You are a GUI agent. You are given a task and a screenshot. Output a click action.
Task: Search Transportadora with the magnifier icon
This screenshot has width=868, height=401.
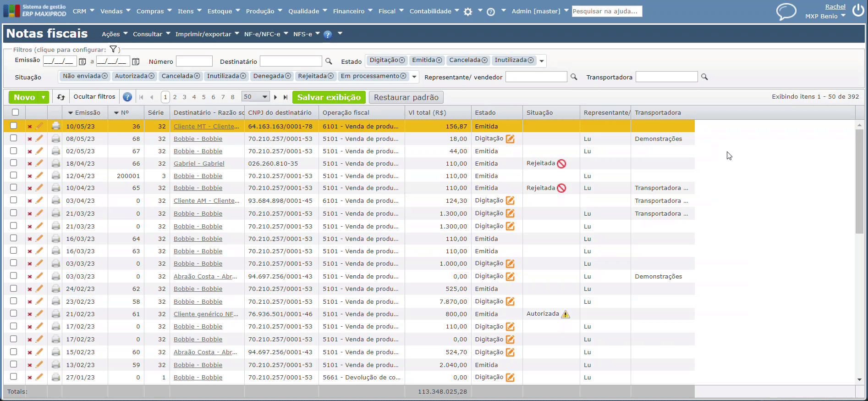click(704, 77)
